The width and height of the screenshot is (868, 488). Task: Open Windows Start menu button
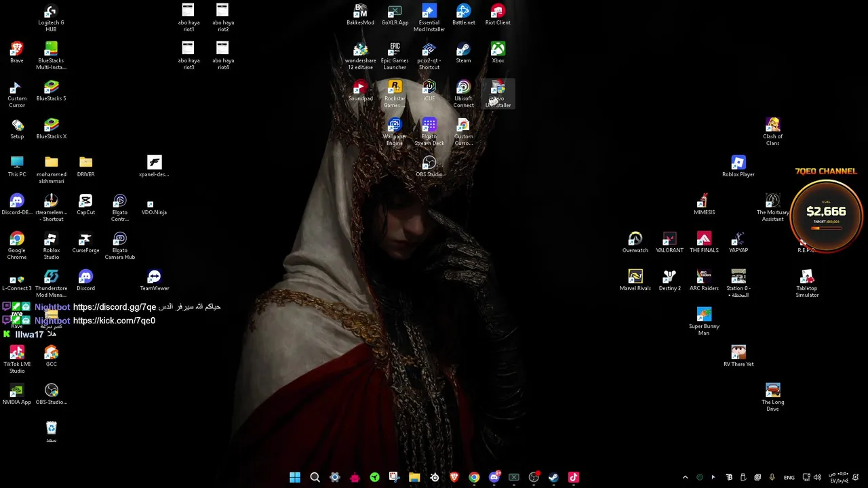point(295,477)
